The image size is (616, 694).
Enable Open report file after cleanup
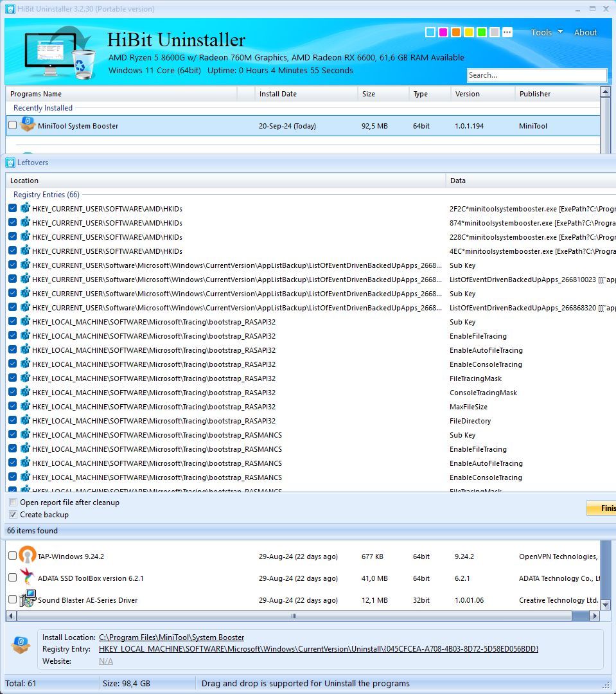[13, 503]
